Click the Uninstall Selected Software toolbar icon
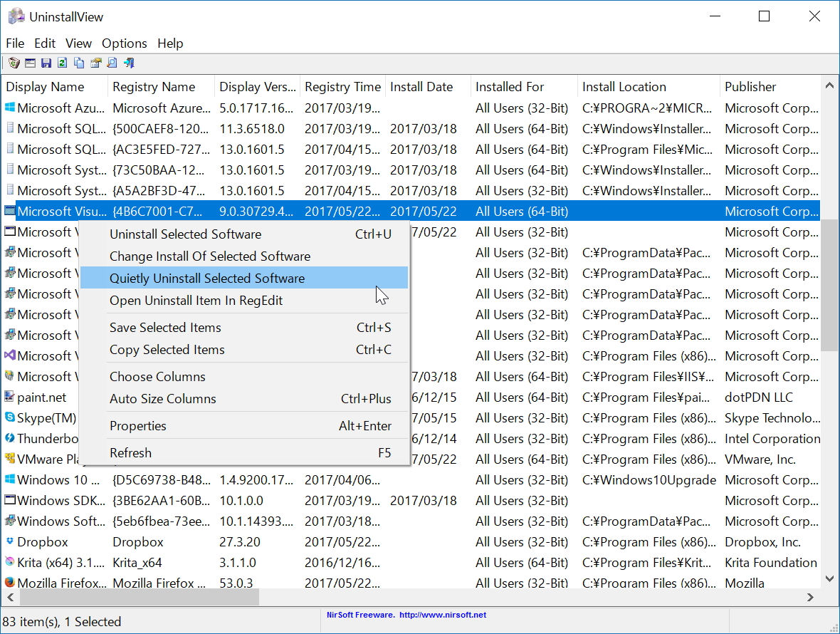 click(14, 63)
